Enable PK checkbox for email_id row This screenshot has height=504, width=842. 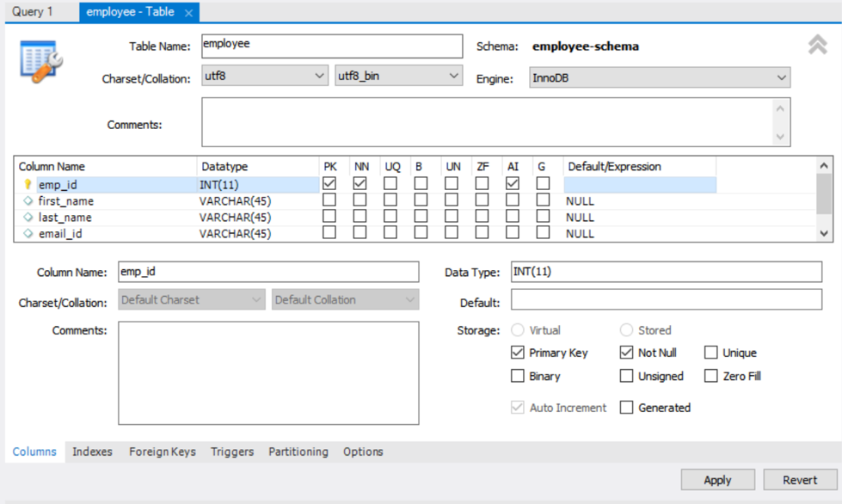point(329,232)
